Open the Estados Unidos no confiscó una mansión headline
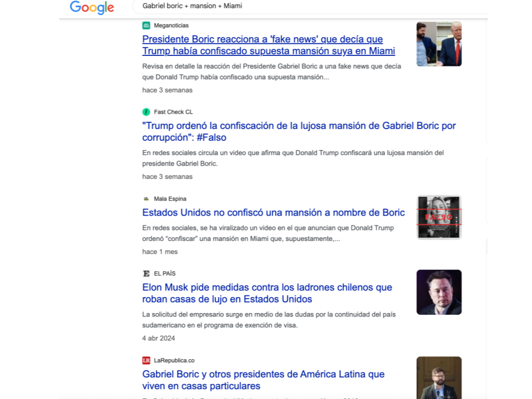 (273, 212)
